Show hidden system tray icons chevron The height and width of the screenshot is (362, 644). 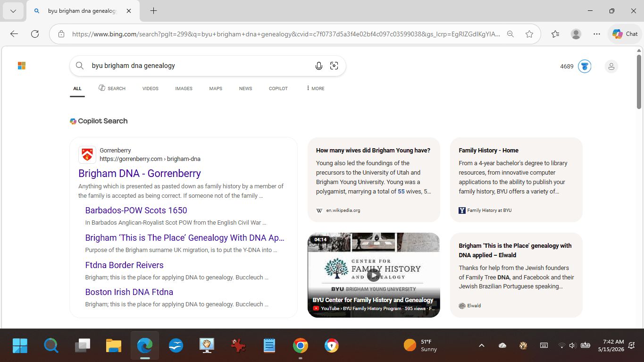482,345
